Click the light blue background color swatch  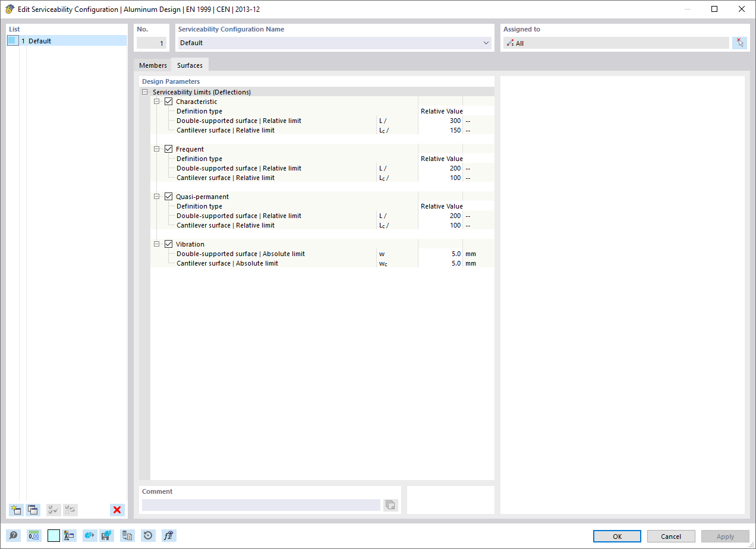point(53,536)
